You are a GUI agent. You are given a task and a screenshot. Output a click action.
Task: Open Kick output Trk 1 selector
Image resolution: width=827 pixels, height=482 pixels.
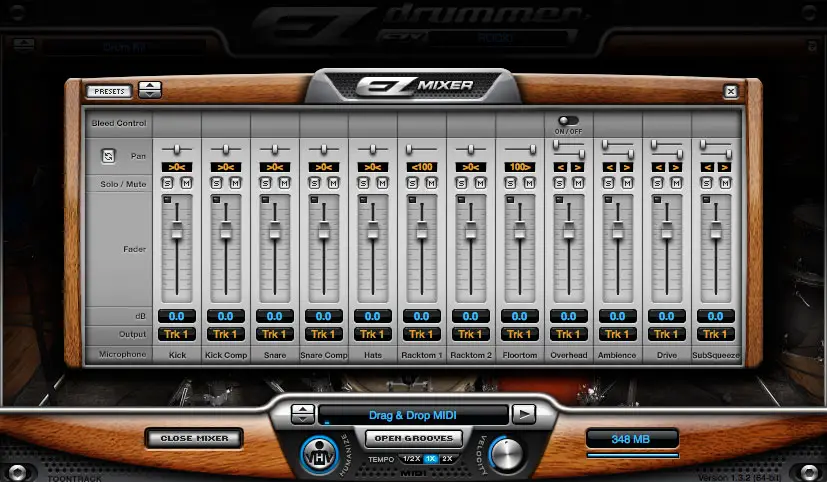177,334
